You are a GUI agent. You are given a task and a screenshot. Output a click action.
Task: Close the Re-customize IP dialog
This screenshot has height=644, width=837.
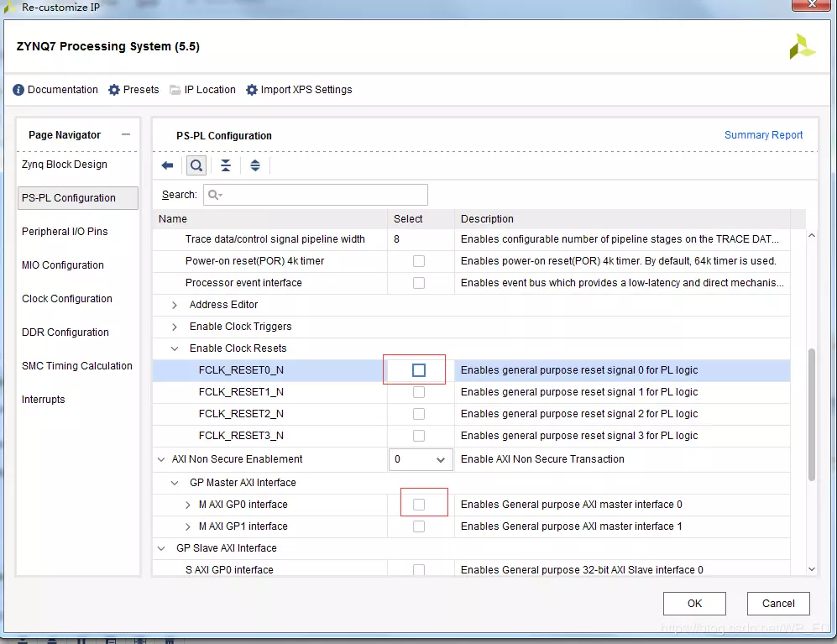pyautogui.click(x=811, y=5)
